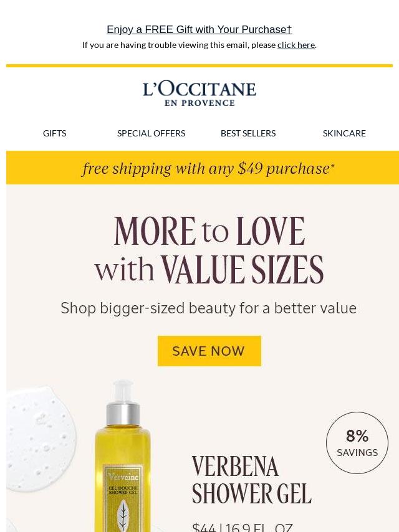The width and height of the screenshot is (399, 532).
Task: Click the gel texture swatch image
Action: point(40,439)
